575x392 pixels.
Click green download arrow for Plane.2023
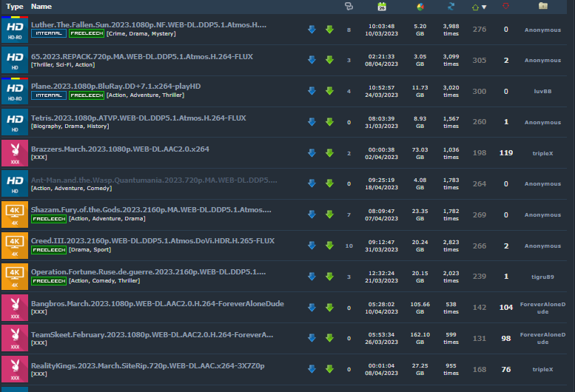point(329,91)
